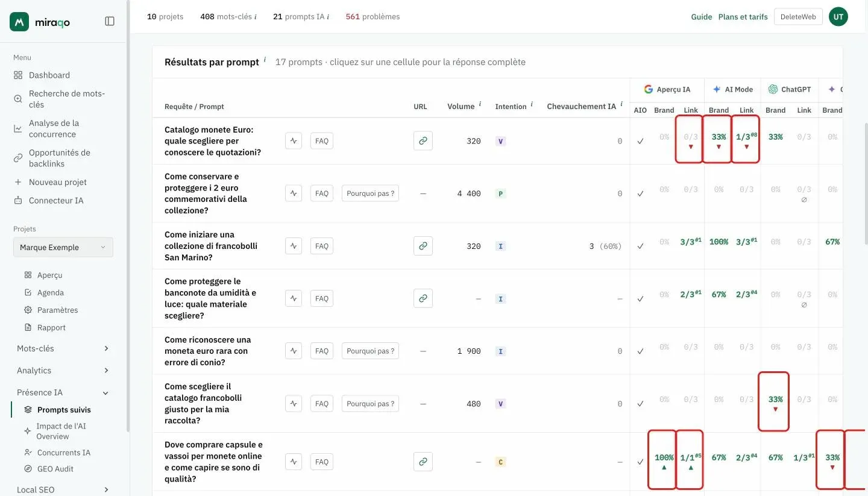Viewport: 868px width, 496px height.
Task: Open trend chart for moneta euro rara prompt
Action: pos(294,351)
